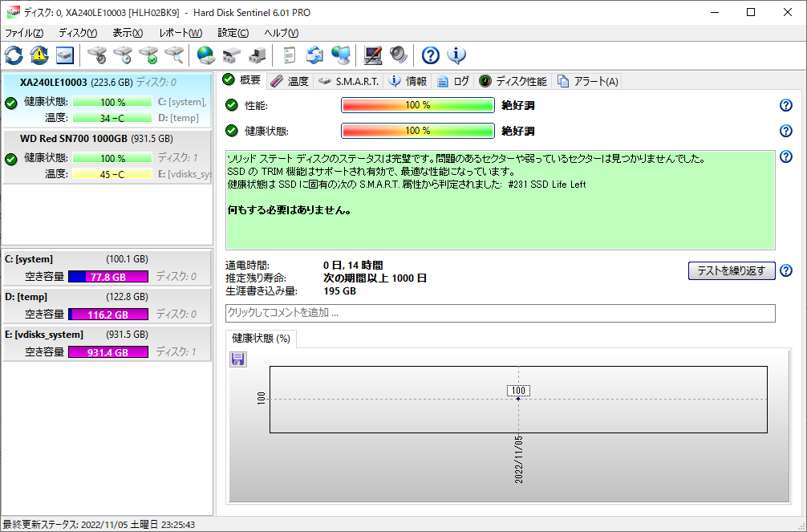Click the yellow warning triangle toolbar icon

39,55
